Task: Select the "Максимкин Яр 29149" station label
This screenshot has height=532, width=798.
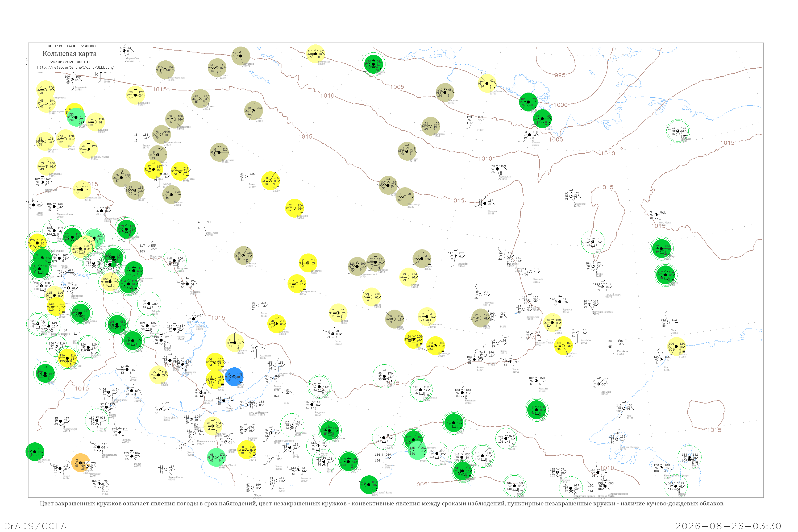Action: click(x=93, y=198)
